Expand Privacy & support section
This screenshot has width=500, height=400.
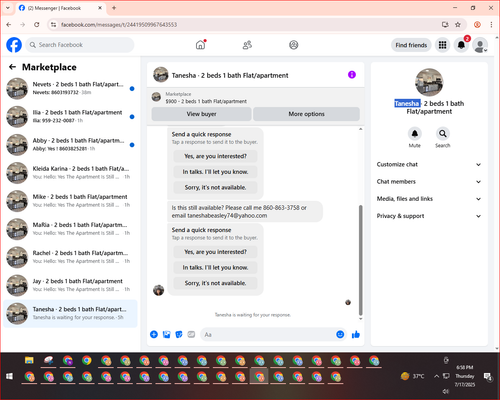click(x=429, y=216)
